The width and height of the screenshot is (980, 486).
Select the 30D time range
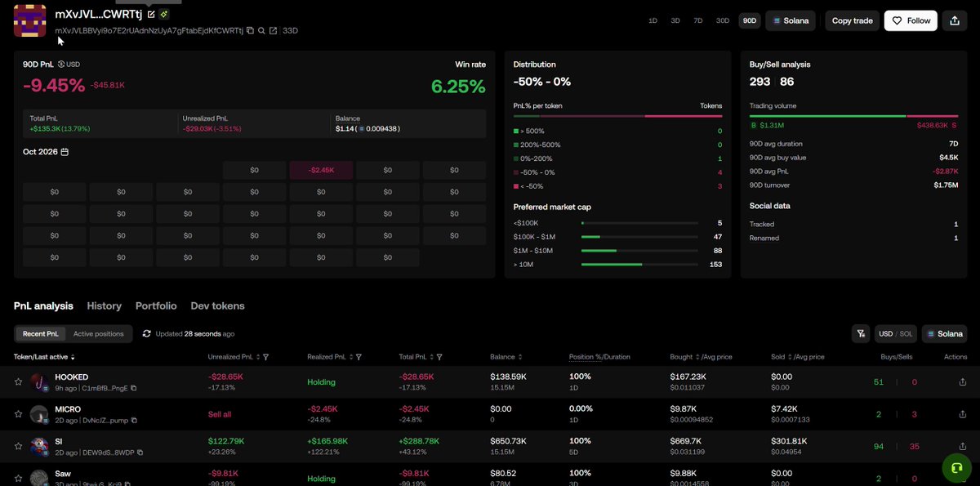coord(723,20)
